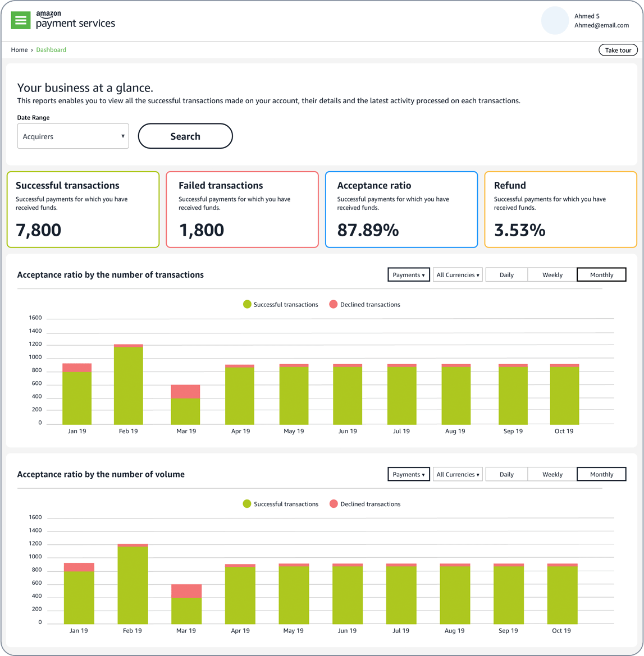Expand Payments dropdown in transactions chart
Viewport: 644px width, 656px height.
pyautogui.click(x=409, y=275)
